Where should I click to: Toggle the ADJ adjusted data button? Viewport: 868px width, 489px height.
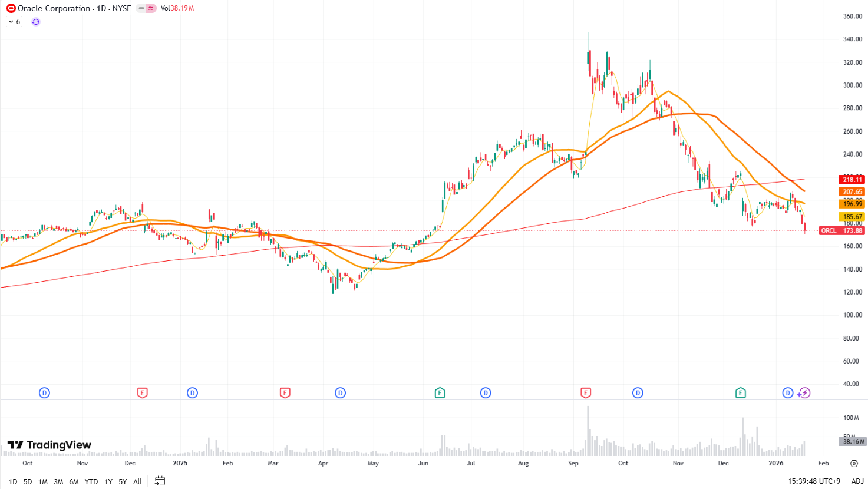point(857,481)
